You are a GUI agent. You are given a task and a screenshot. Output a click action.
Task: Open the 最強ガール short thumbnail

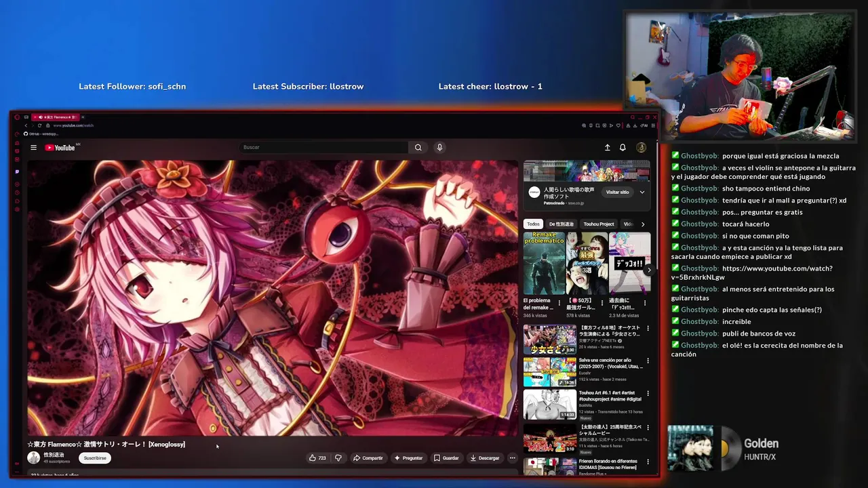(x=587, y=263)
